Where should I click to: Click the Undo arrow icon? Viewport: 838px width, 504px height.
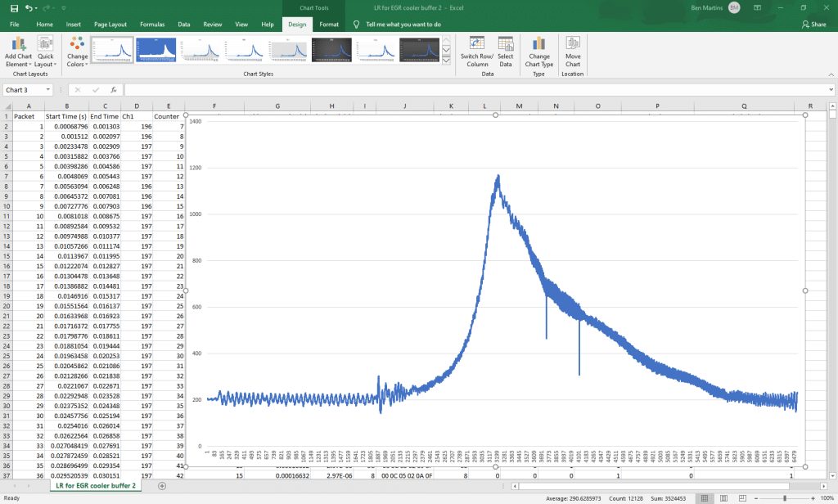click(x=29, y=8)
